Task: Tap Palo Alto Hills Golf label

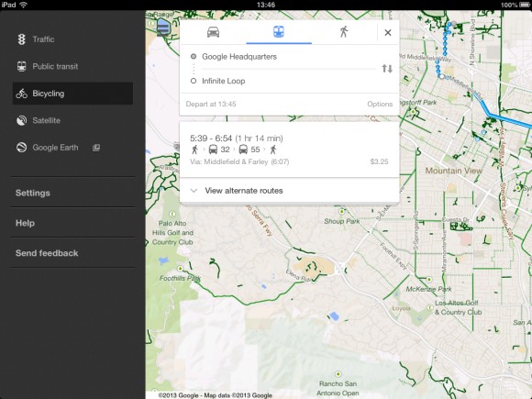Action: 172,233
